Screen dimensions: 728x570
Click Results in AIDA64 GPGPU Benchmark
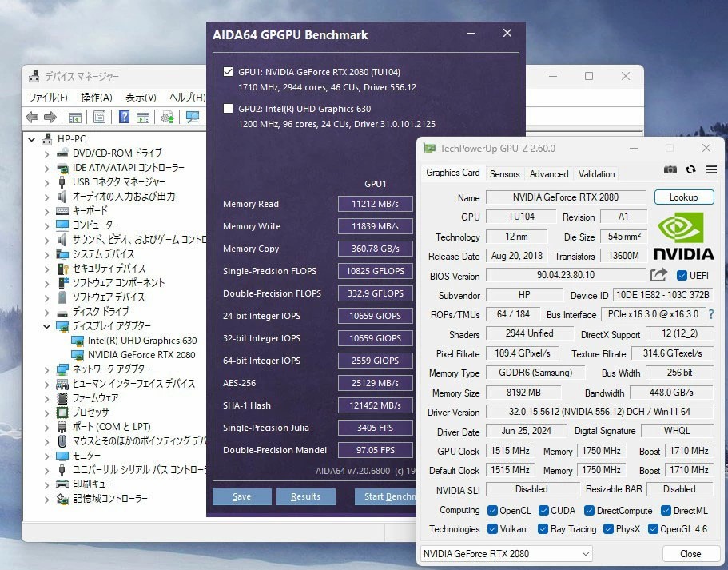tap(305, 496)
